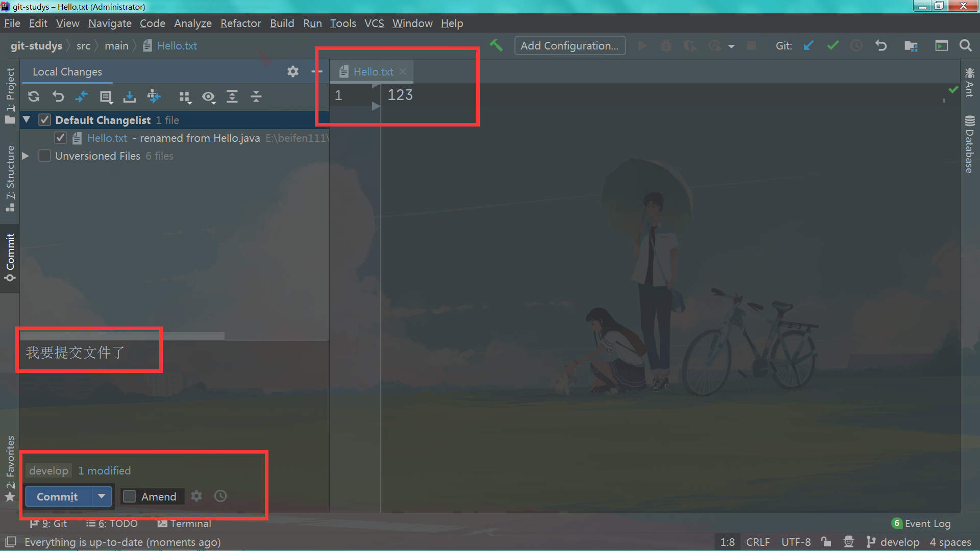Click the expand all changesets icon
The width and height of the screenshot is (980, 551).
point(232,97)
